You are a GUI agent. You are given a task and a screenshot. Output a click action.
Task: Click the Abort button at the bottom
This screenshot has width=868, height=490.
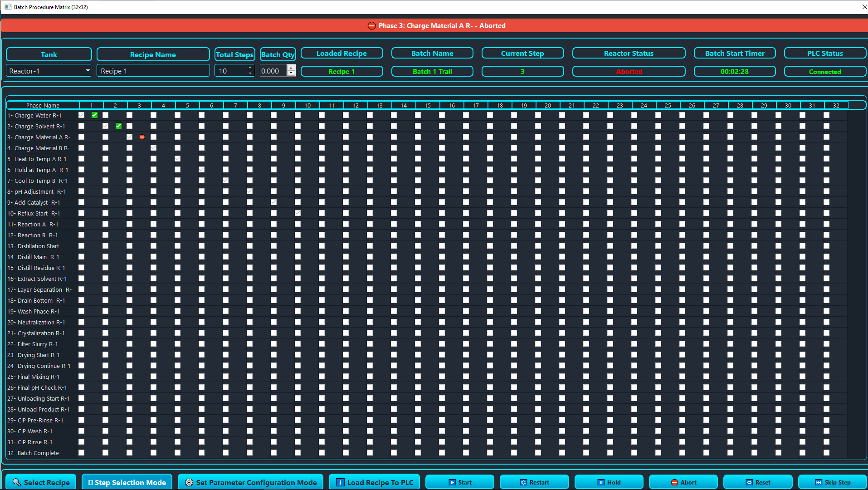(x=683, y=482)
